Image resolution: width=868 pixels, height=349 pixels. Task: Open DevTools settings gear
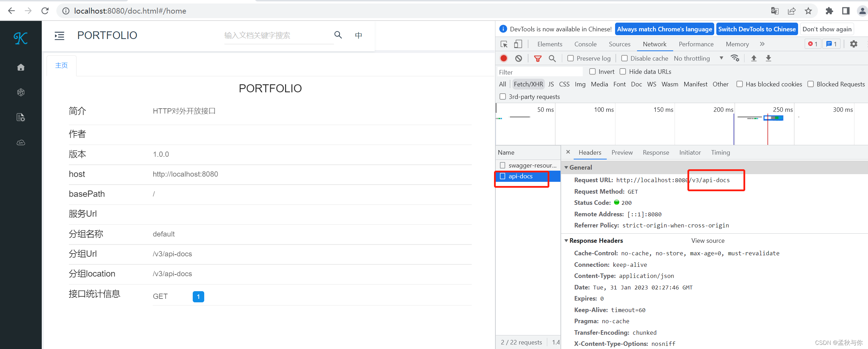click(x=854, y=44)
